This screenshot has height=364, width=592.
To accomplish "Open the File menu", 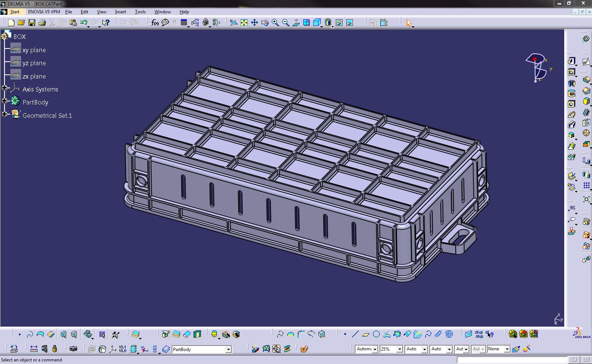I will (69, 12).
